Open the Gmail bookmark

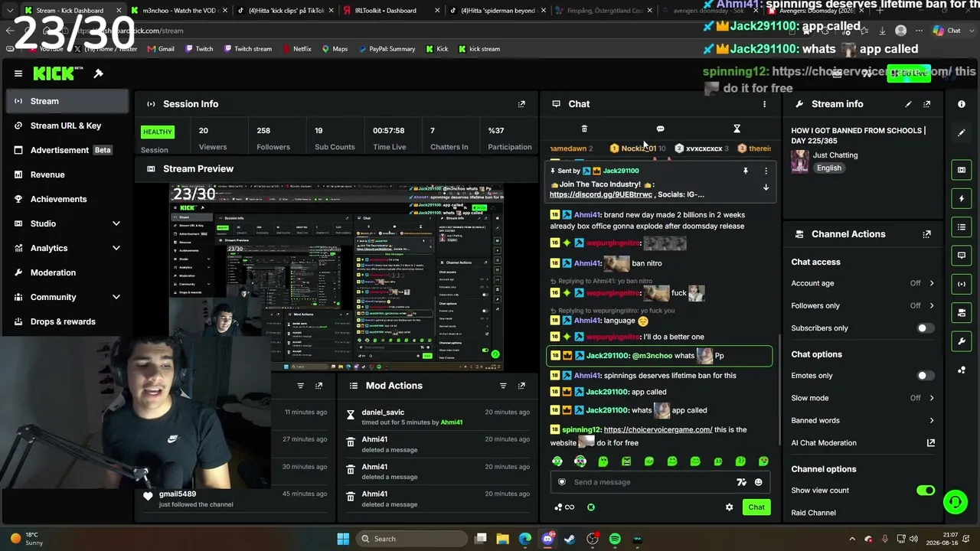coord(161,49)
